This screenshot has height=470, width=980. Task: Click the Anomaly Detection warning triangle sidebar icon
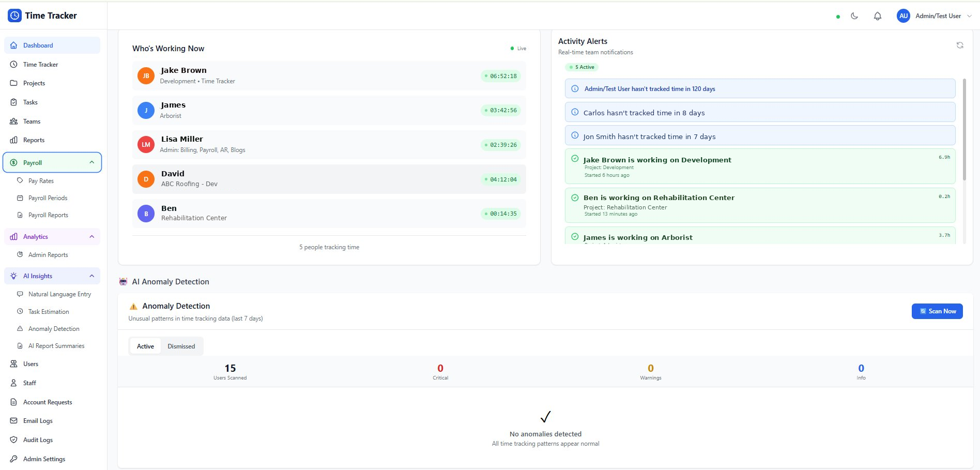[20, 329]
